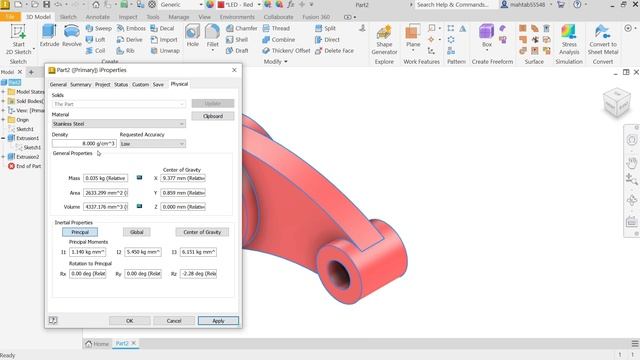640x360 pixels.
Task: Click the Import tool
Action: click(x=164, y=40)
